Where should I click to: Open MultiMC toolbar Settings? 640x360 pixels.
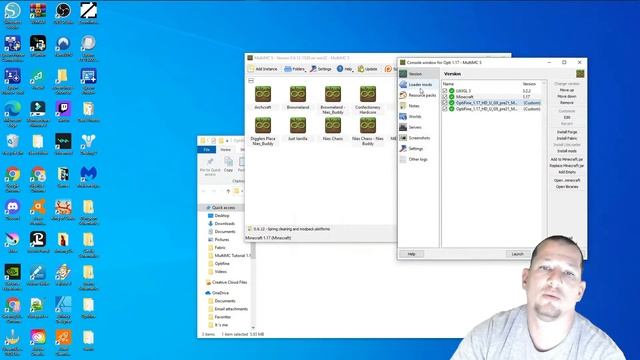click(x=320, y=69)
